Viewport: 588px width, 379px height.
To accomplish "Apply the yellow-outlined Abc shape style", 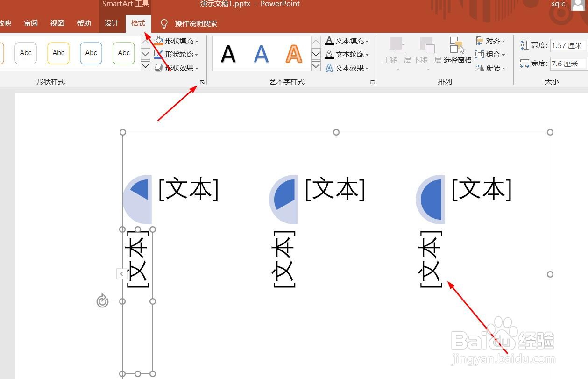I will pyautogui.click(x=58, y=53).
